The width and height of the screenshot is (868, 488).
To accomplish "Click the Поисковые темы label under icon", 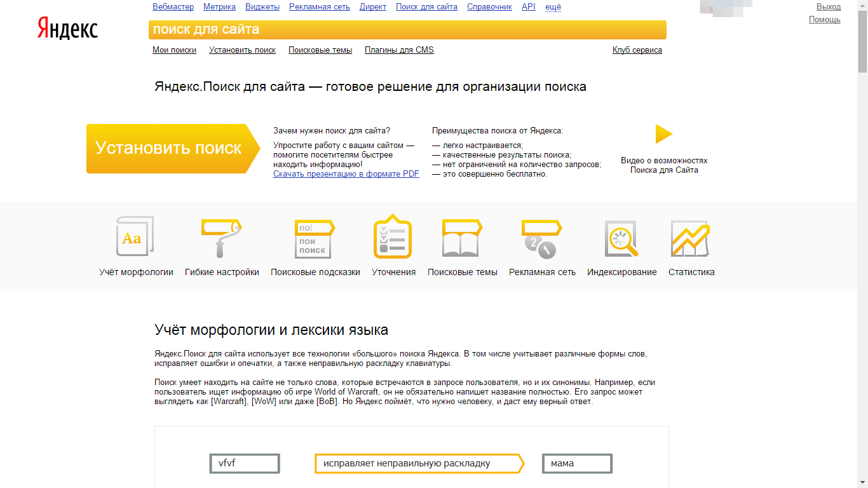I will (x=463, y=272).
